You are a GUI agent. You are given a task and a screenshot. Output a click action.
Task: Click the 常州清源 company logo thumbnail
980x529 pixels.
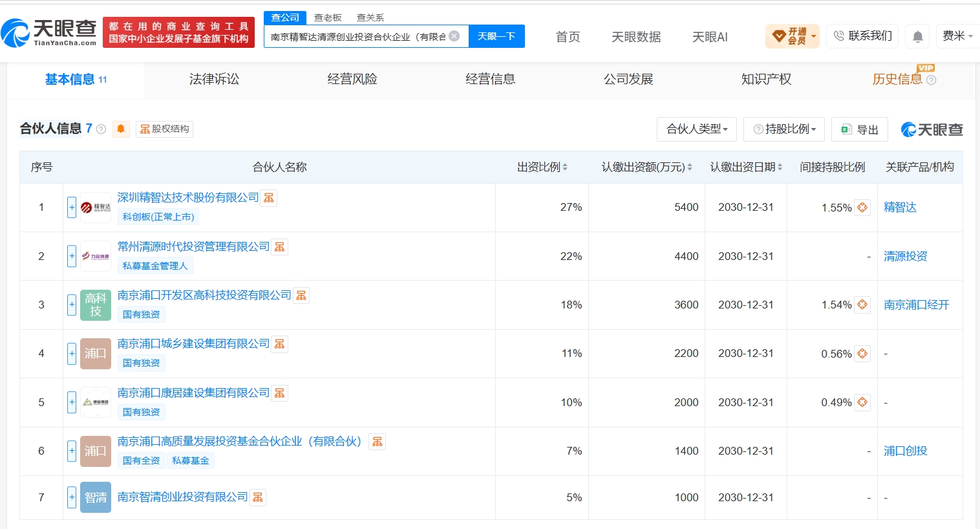point(96,256)
